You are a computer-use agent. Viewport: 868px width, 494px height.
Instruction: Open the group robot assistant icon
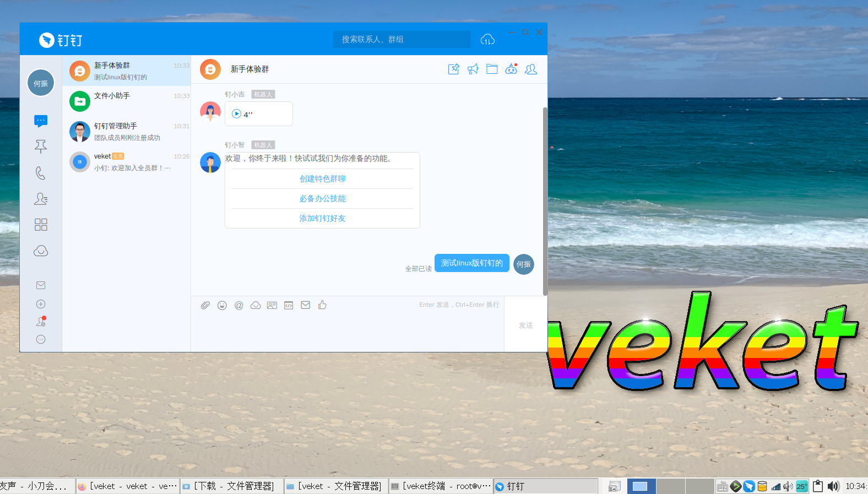coord(512,69)
